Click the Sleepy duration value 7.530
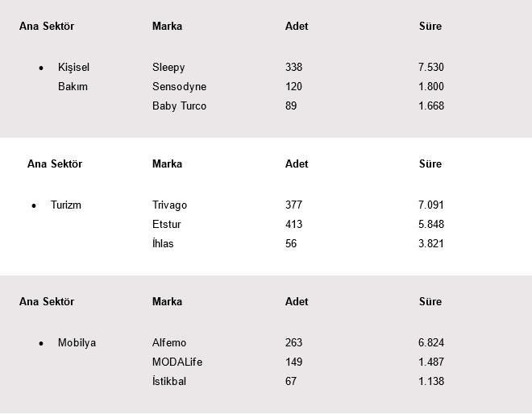This screenshot has height=414, width=532. 431,68
